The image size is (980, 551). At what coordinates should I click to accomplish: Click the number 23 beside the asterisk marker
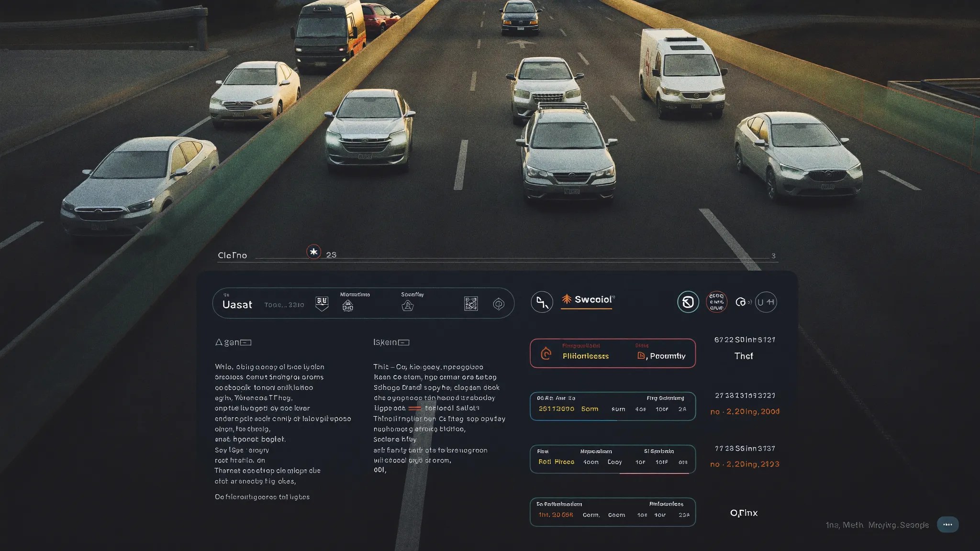331,255
